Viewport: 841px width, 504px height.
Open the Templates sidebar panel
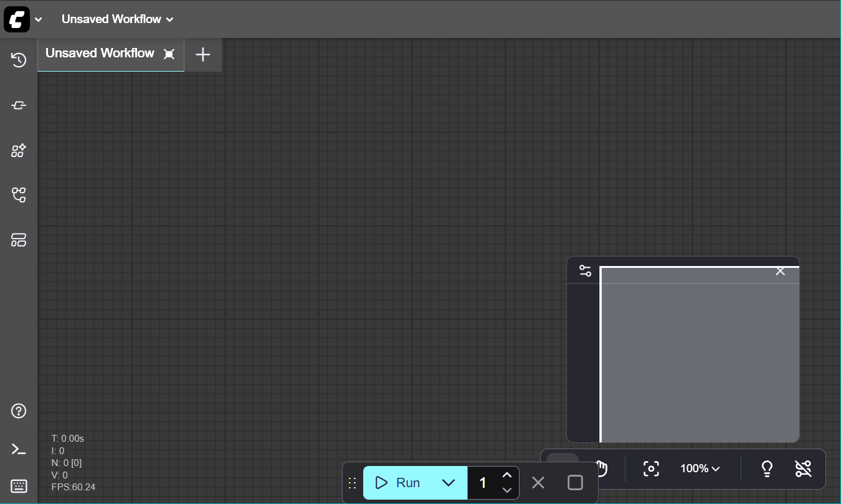(19, 240)
